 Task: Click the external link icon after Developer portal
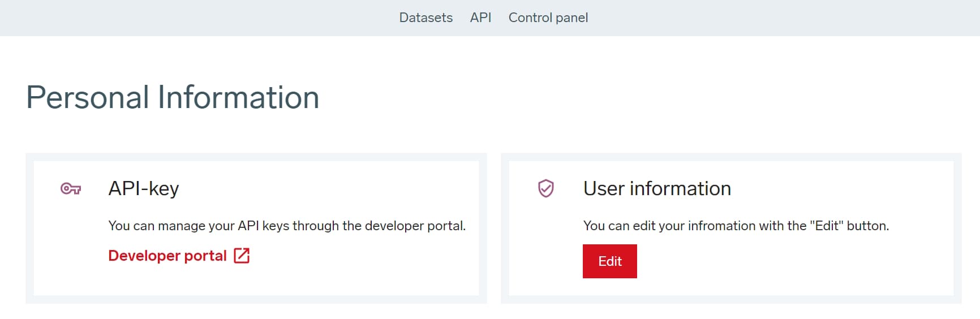242,256
